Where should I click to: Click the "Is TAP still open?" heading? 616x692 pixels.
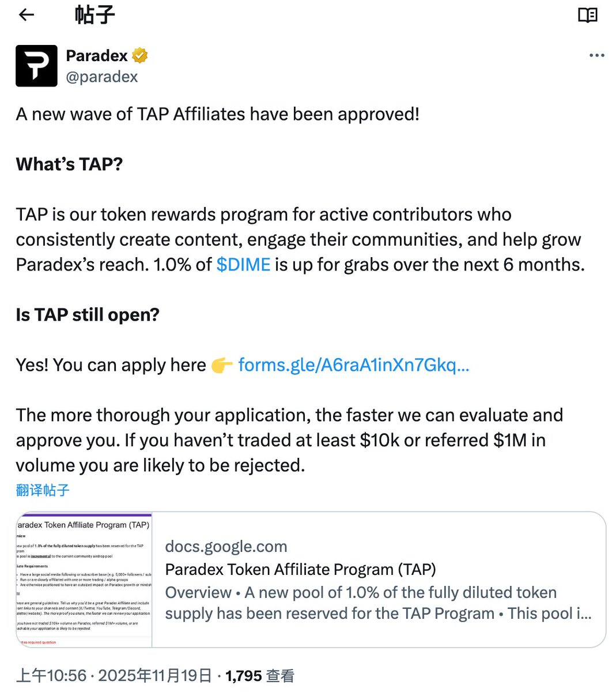pos(88,315)
